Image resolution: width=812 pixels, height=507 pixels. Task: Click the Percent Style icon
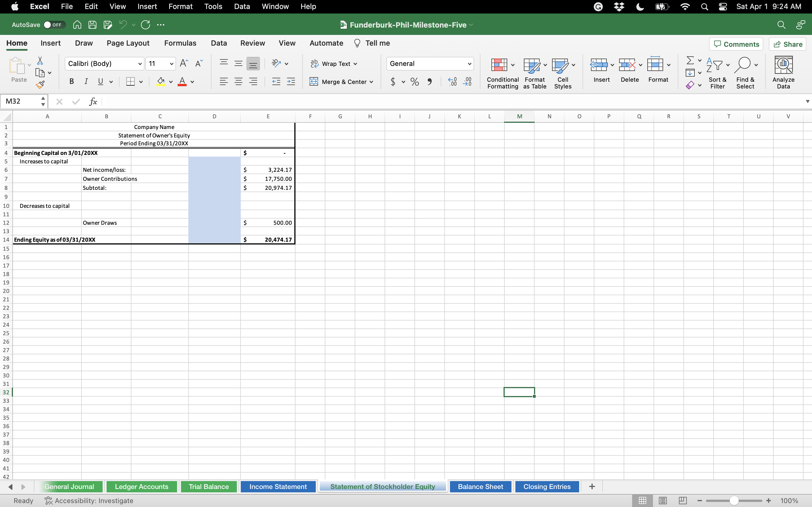coord(414,81)
